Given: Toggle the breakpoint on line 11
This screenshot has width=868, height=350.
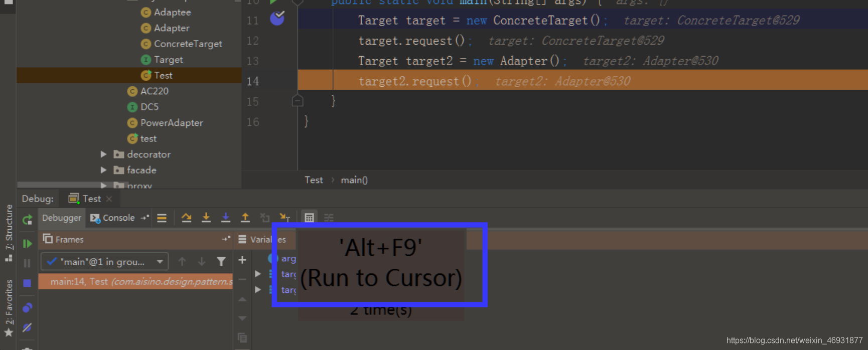Looking at the screenshot, I should point(277,19).
